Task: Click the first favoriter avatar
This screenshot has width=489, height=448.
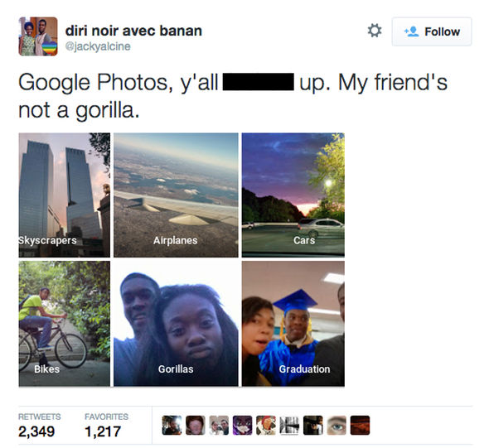Action: [172, 425]
